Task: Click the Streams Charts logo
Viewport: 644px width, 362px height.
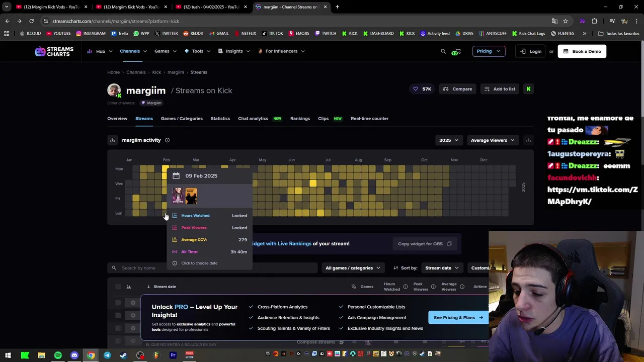Action: 54,51
